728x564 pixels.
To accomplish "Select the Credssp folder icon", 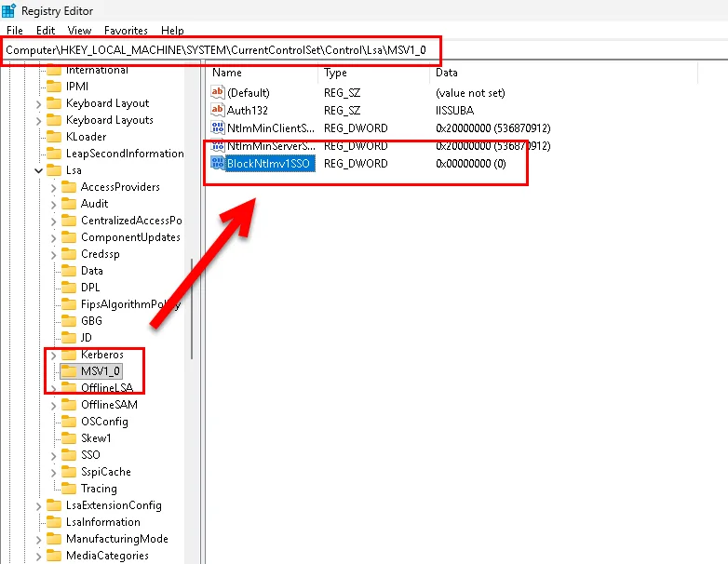I will (69, 254).
